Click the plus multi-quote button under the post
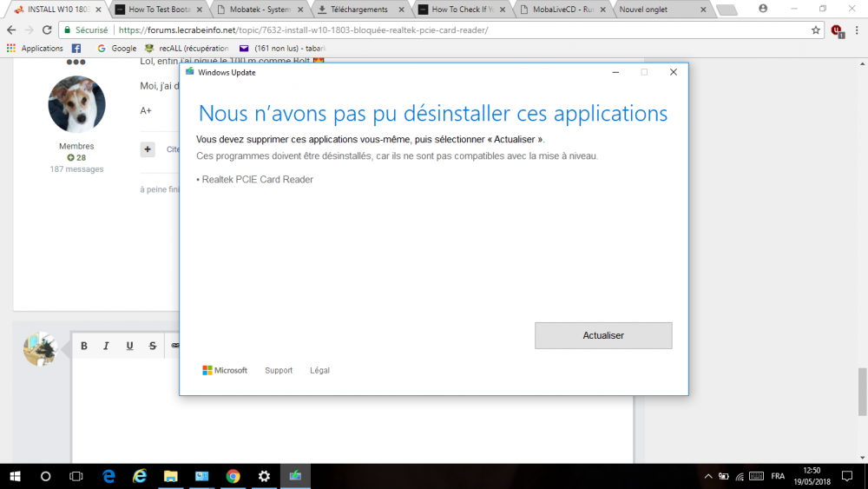The width and height of the screenshot is (868, 489). (148, 149)
